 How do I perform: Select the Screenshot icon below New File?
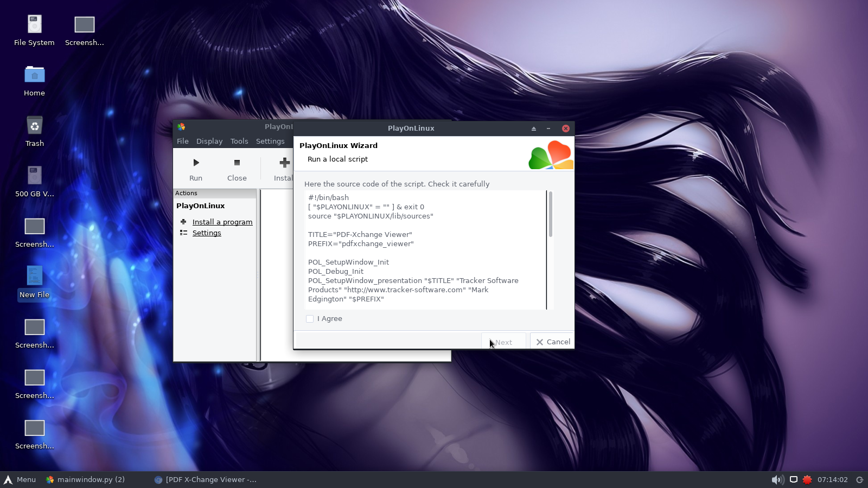click(x=34, y=333)
